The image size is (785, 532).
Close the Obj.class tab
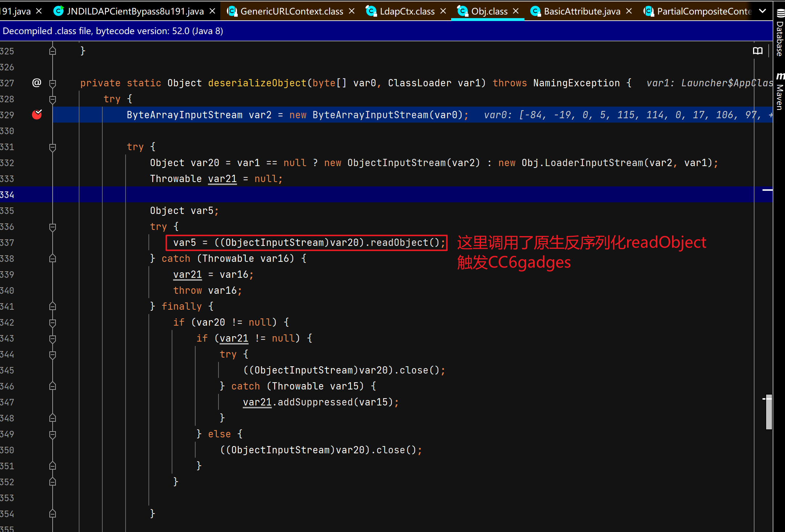516,11
